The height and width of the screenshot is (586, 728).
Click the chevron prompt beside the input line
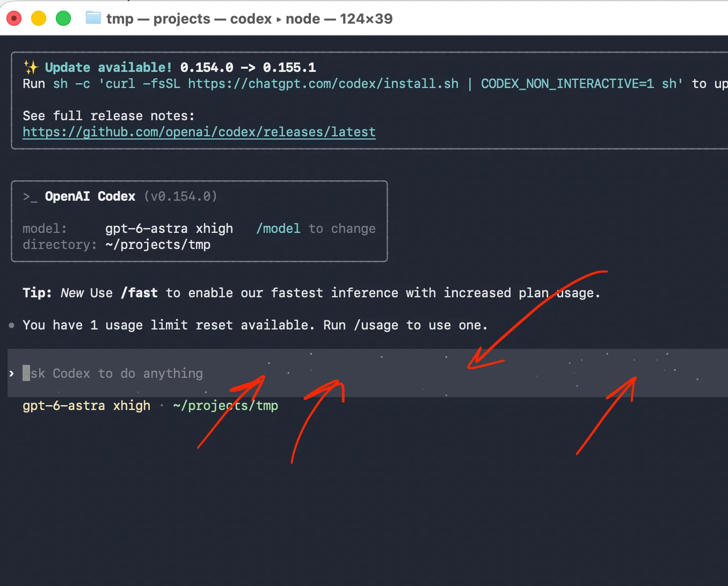click(11, 373)
